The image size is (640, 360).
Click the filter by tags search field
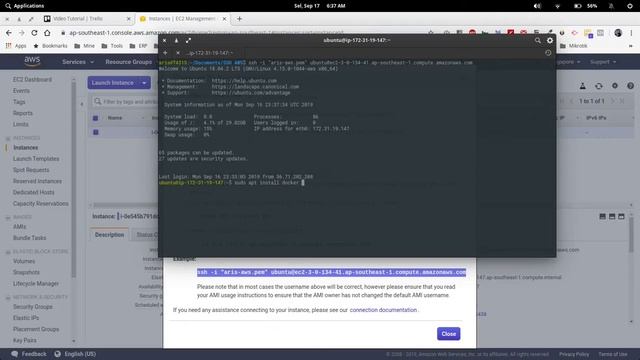126,101
